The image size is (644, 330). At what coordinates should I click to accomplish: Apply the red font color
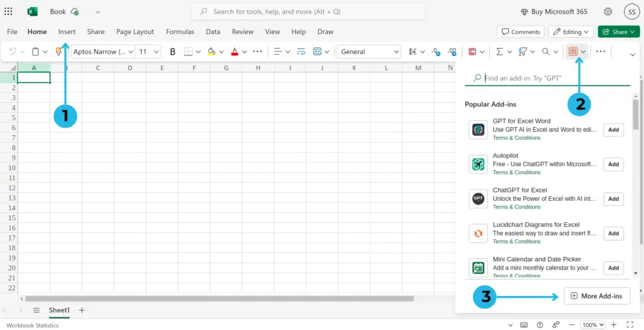pyautogui.click(x=235, y=52)
